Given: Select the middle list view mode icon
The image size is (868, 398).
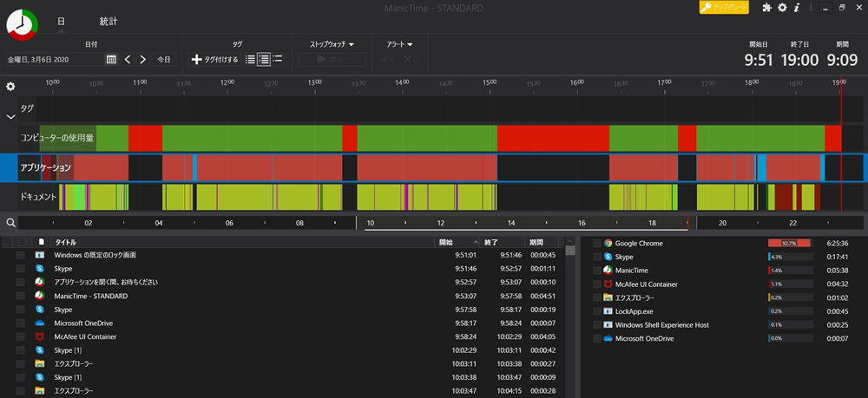Looking at the screenshot, I should (x=264, y=59).
